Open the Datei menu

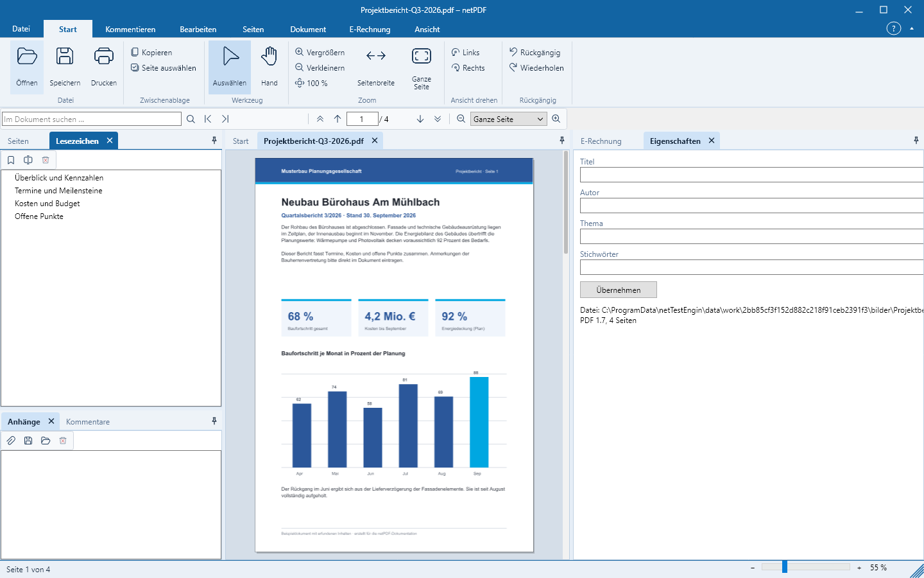point(21,29)
